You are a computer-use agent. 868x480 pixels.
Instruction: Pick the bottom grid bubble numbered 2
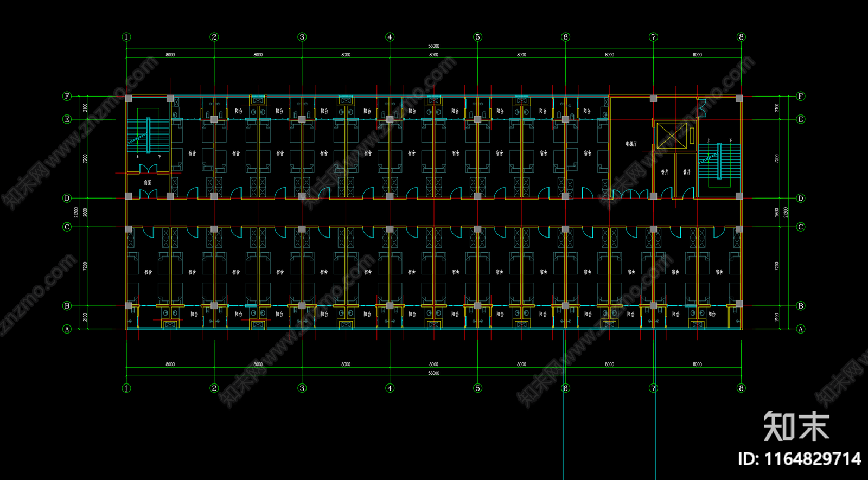pyautogui.click(x=214, y=388)
